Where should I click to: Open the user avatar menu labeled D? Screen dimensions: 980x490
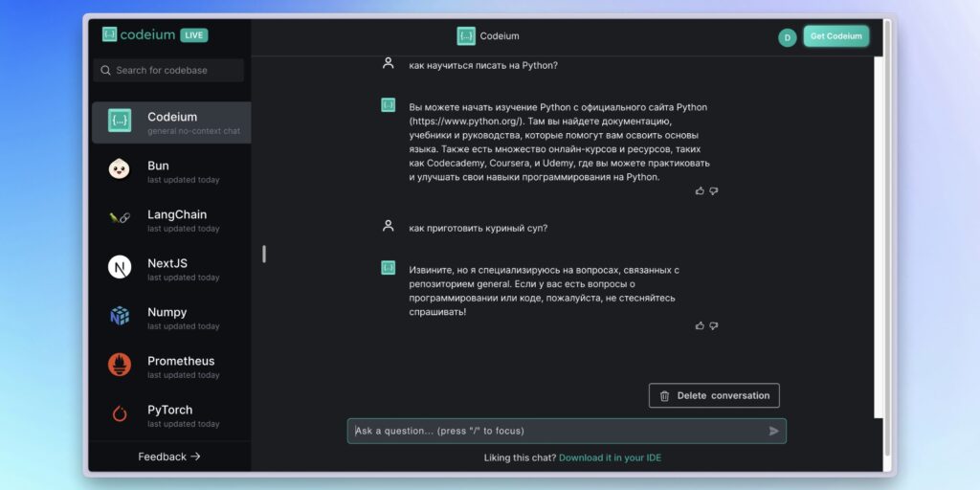pyautogui.click(x=787, y=37)
